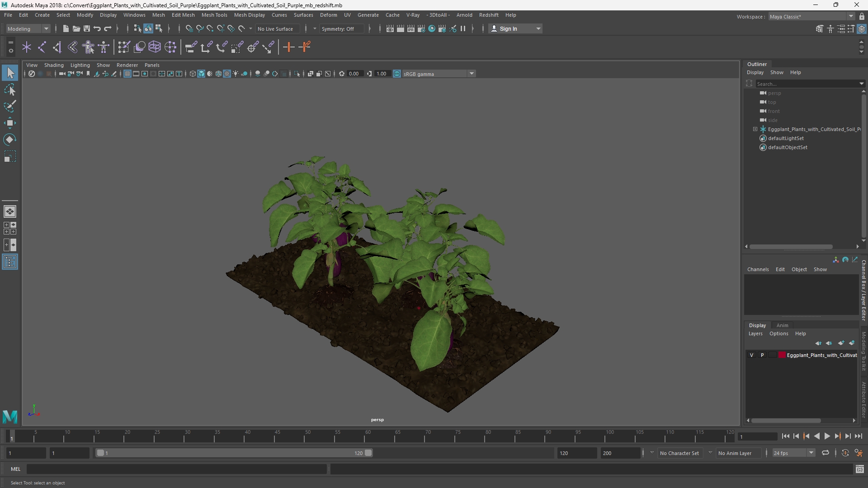Toggle the auto keyframe button
868x488 pixels.
[845, 453]
